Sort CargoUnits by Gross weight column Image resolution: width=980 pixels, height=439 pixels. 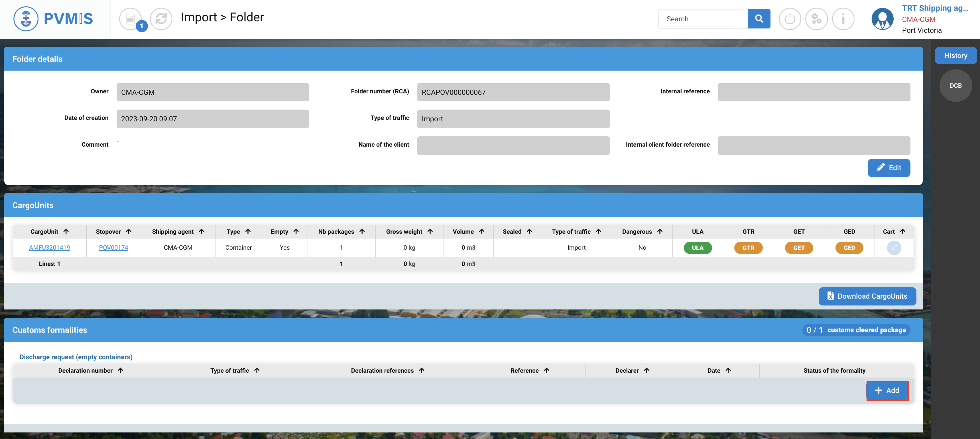pyautogui.click(x=430, y=231)
